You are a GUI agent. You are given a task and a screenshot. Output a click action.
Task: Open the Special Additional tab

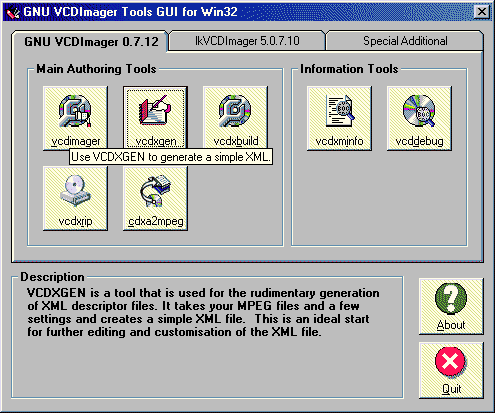click(x=405, y=41)
